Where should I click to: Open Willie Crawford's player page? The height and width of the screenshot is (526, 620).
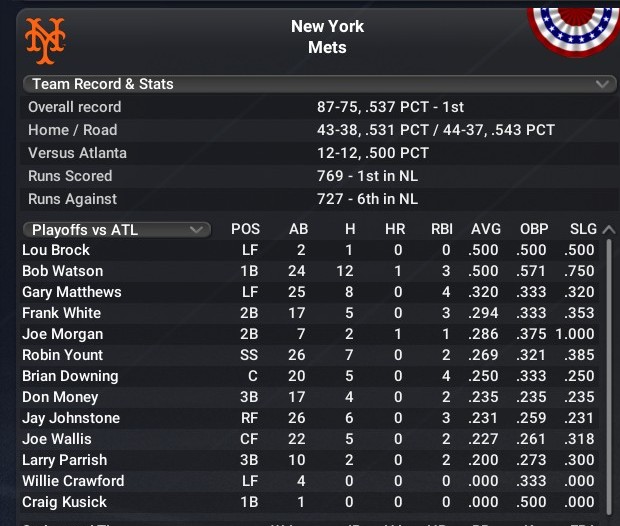pyautogui.click(x=73, y=481)
